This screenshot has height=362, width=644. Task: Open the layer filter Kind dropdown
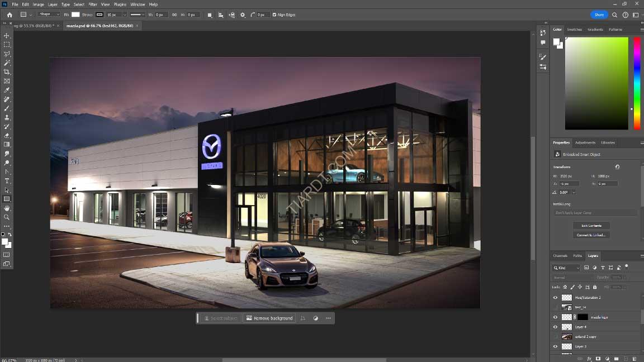click(566, 268)
